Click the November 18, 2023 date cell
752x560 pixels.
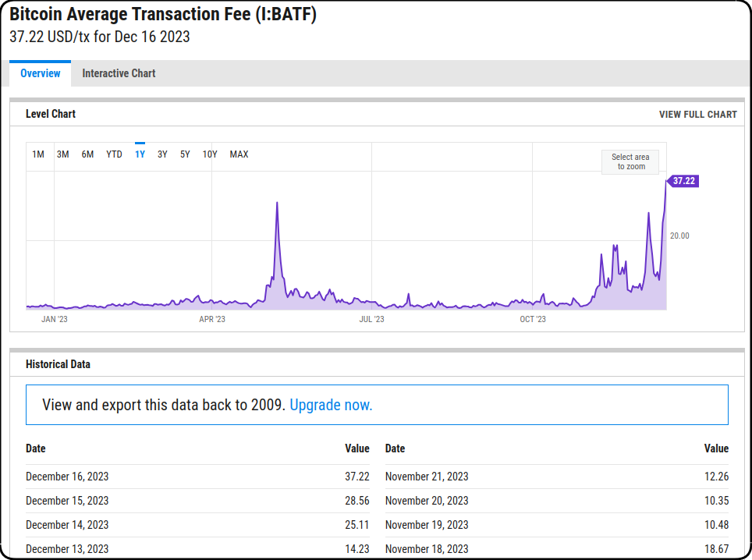coord(427,549)
